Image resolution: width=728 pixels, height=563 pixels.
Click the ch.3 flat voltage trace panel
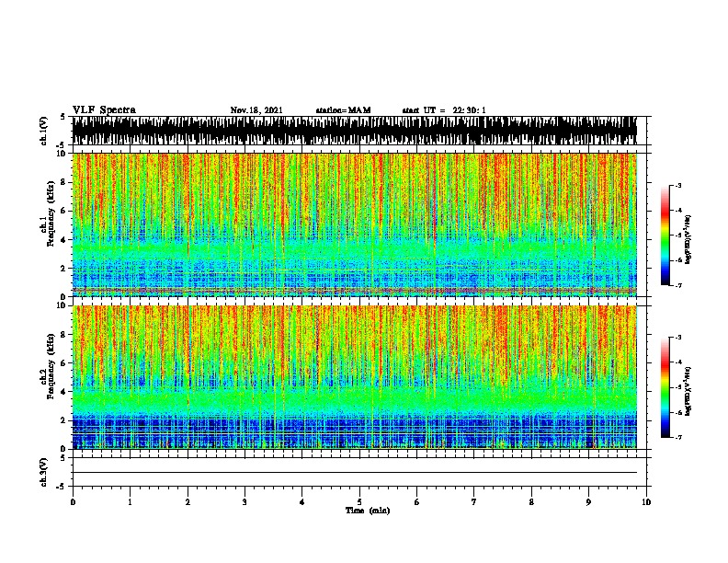pyautogui.click(x=358, y=472)
